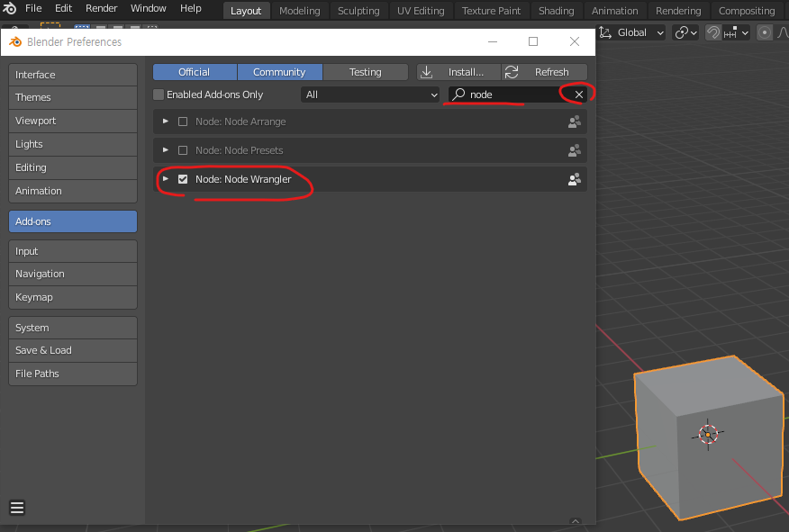Clear the add-on search text with the X

pyautogui.click(x=579, y=95)
